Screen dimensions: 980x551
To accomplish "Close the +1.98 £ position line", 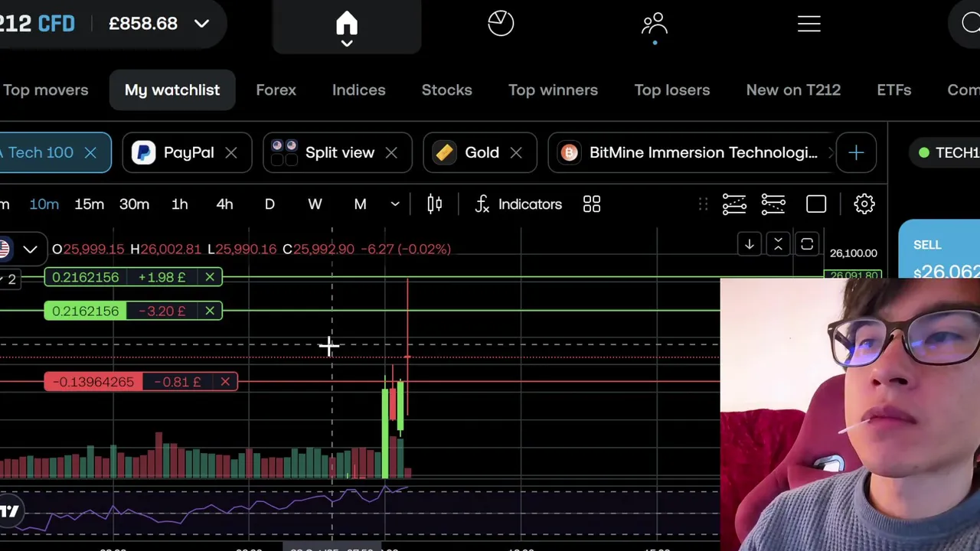I will [x=210, y=277].
